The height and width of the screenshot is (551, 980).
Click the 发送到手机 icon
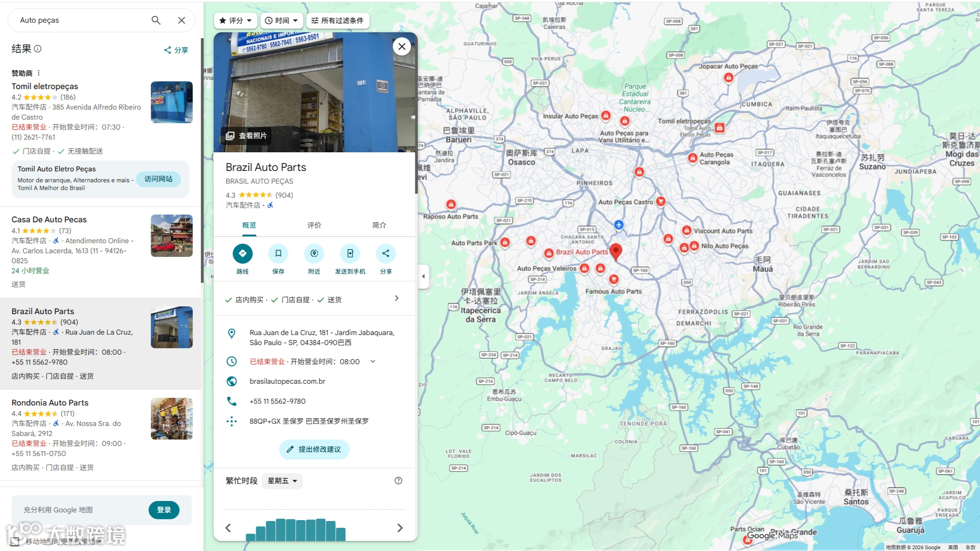[x=350, y=254]
